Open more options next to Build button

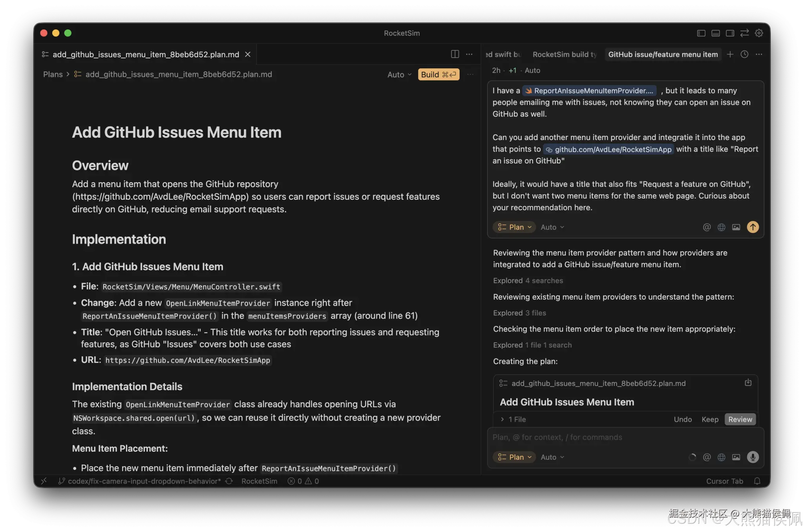pos(470,75)
